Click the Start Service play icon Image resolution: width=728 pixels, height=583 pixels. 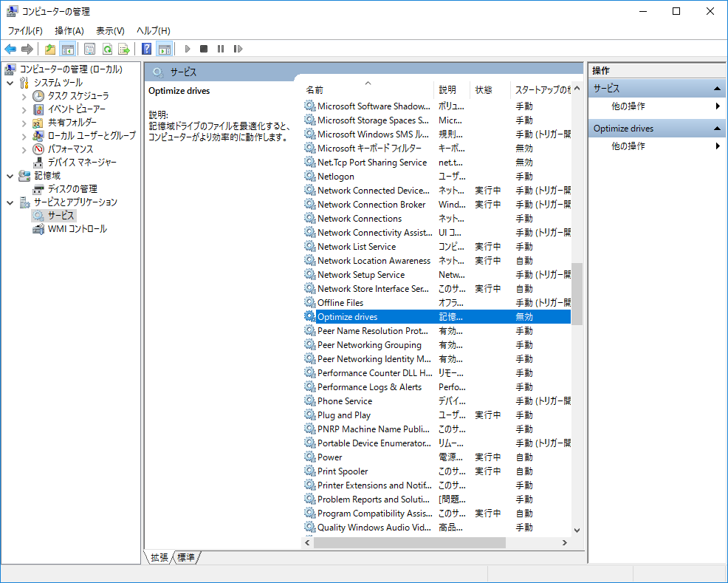[x=188, y=49]
